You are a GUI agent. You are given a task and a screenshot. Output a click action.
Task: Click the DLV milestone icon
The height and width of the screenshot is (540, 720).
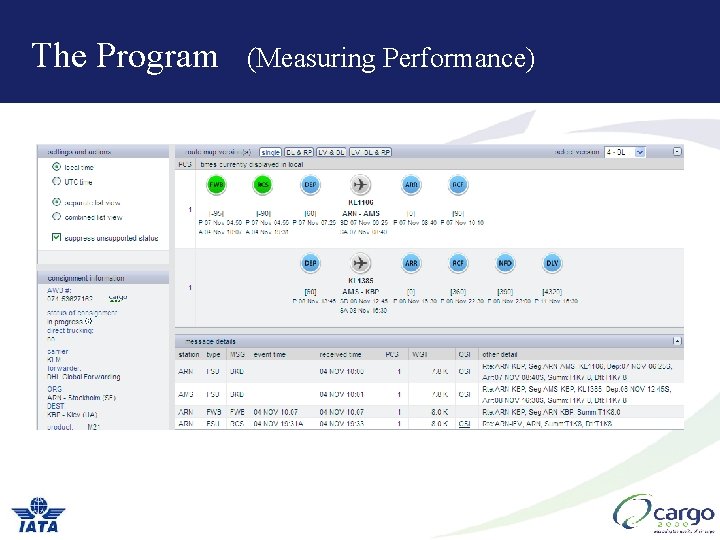click(x=552, y=263)
